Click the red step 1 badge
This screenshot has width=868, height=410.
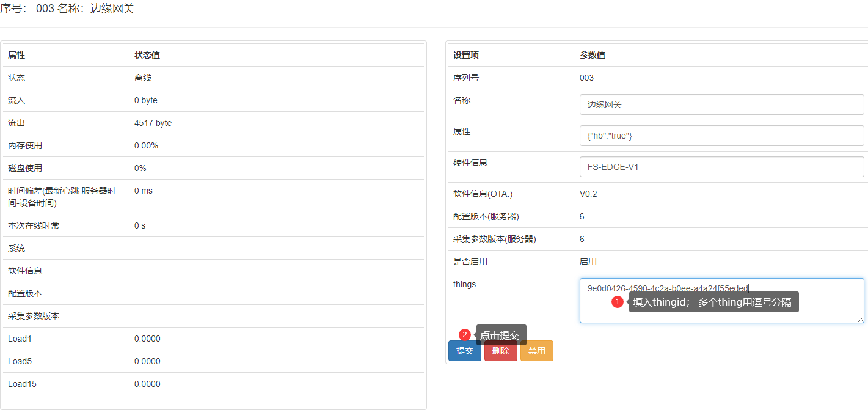click(618, 302)
